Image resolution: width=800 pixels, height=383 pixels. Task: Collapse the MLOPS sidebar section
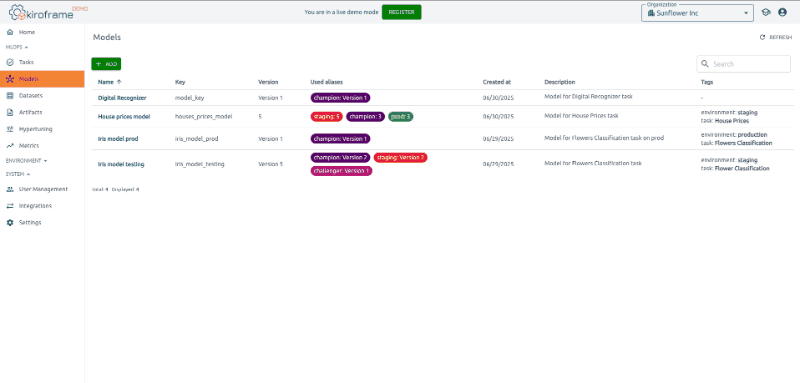pyautogui.click(x=16, y=47)
